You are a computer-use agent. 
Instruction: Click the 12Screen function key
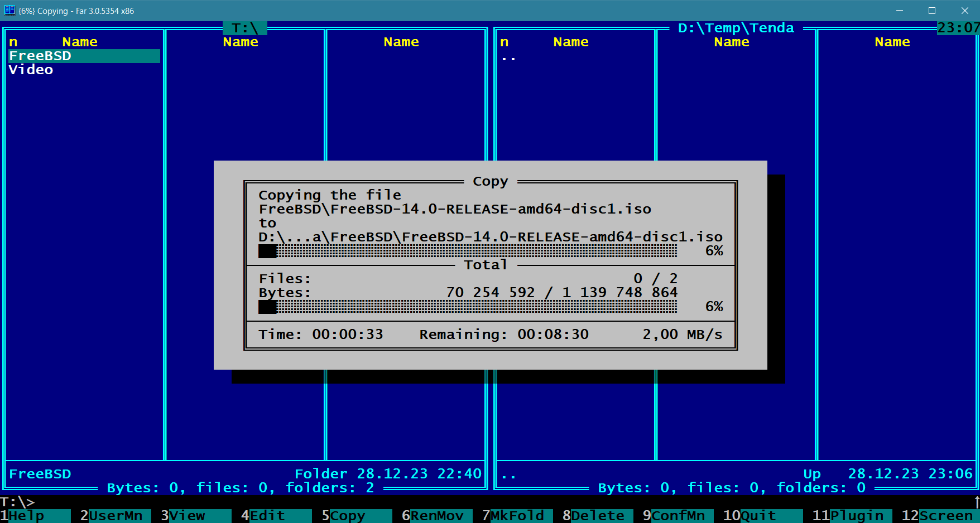click(940, 516)
